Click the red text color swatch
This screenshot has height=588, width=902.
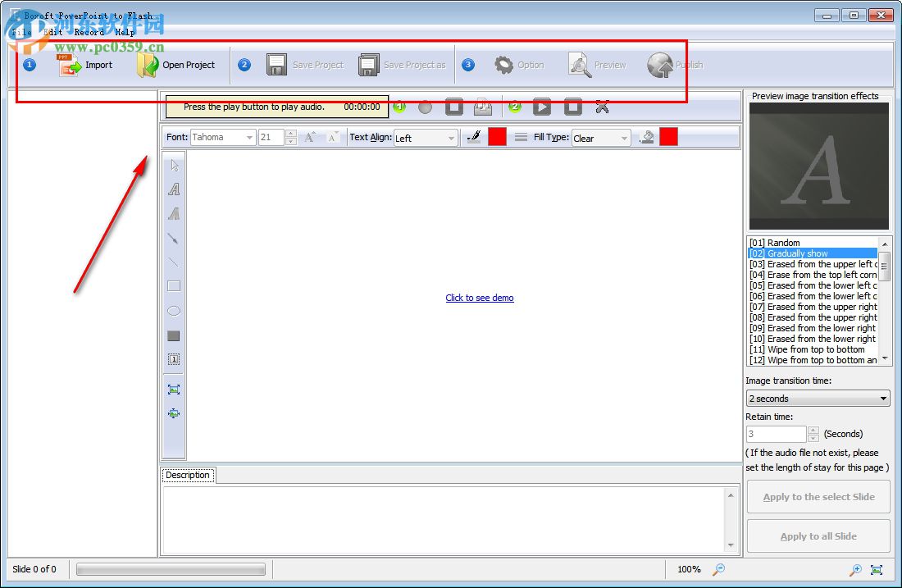(x=498, y=136)
